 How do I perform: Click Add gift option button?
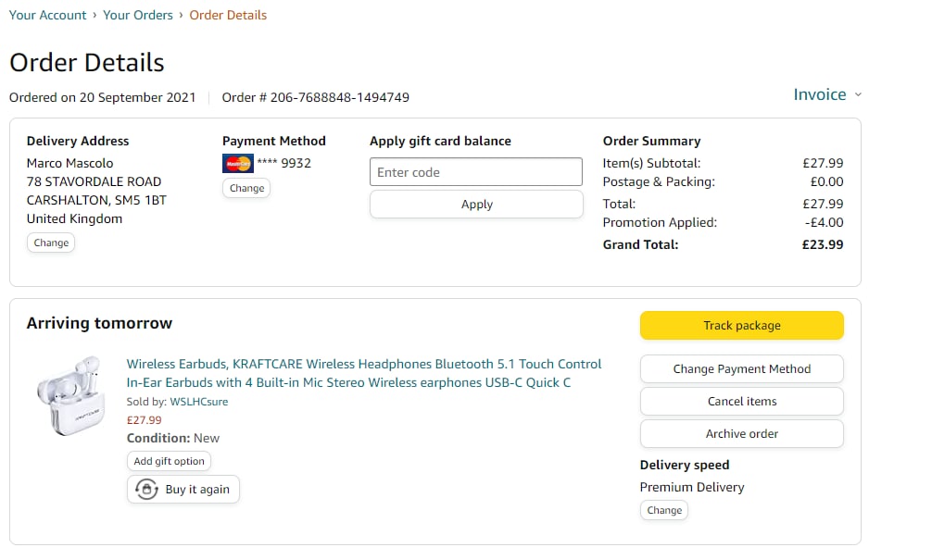170,461
